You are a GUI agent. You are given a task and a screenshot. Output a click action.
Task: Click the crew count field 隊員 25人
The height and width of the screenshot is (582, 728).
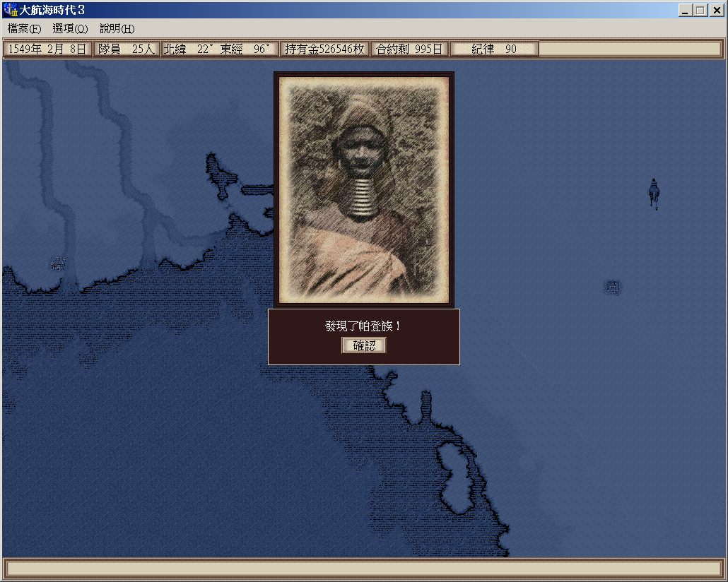pos(127,49)
